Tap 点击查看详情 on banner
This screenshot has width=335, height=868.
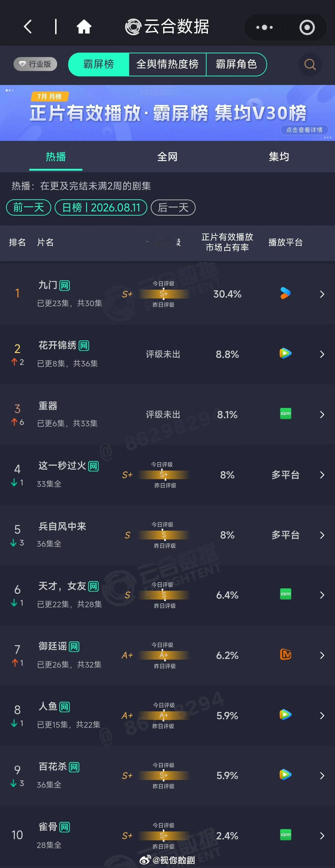[x=304, y=130]
